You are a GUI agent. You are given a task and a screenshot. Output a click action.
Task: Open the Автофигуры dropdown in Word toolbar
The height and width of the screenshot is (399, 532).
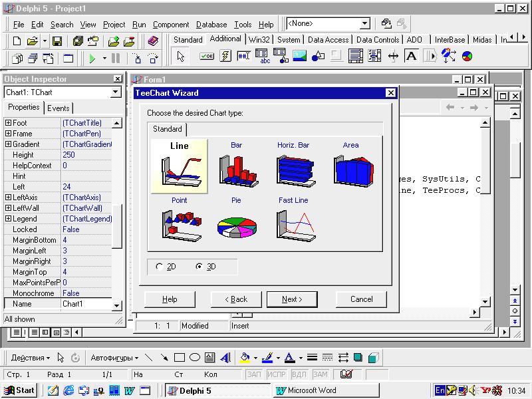point(114,358)
